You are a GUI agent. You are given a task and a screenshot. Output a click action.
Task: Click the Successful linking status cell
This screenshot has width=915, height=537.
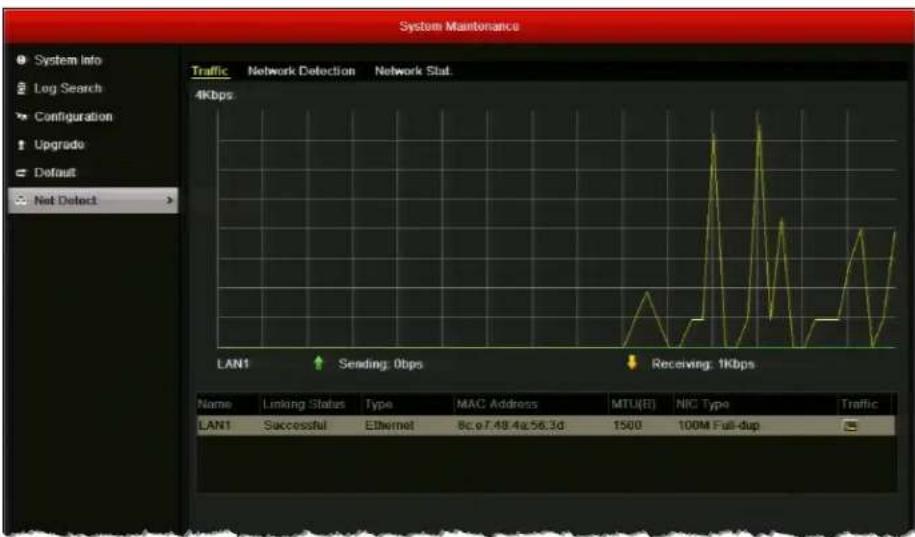295,426
